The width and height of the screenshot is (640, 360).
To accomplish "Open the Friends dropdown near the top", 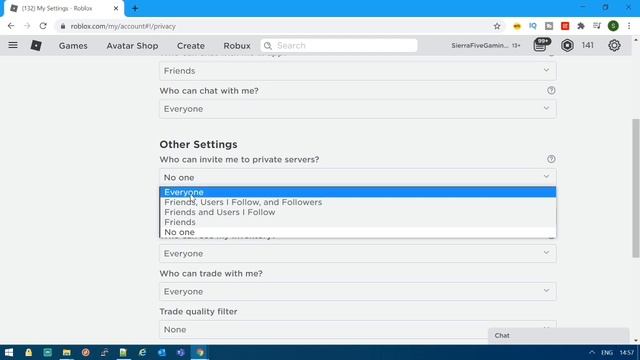I will tap(358, 71).
